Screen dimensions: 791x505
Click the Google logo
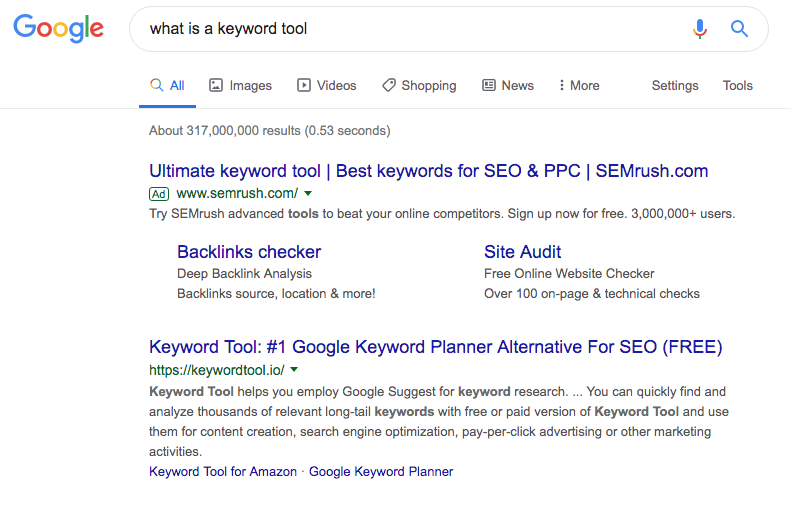(x=59, y=28)
